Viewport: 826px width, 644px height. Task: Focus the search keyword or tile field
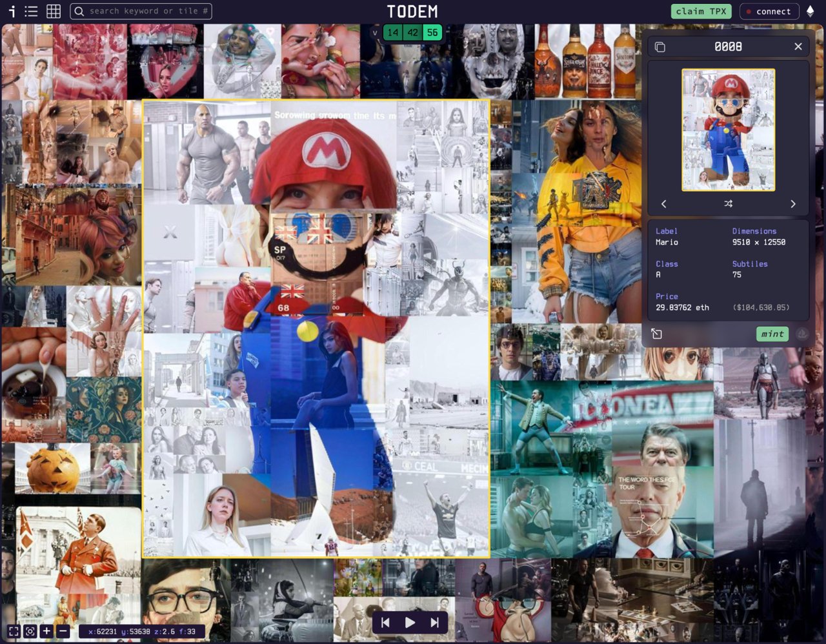pos(141,11)
